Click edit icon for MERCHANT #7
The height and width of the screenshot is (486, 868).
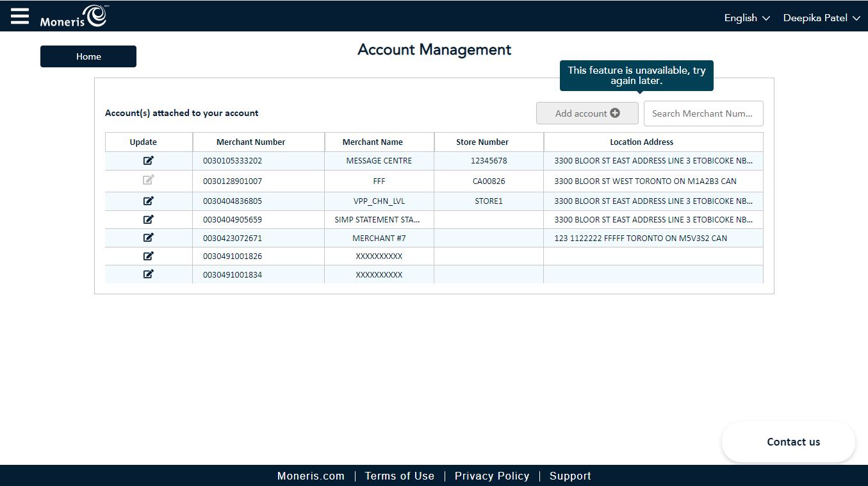149,238
